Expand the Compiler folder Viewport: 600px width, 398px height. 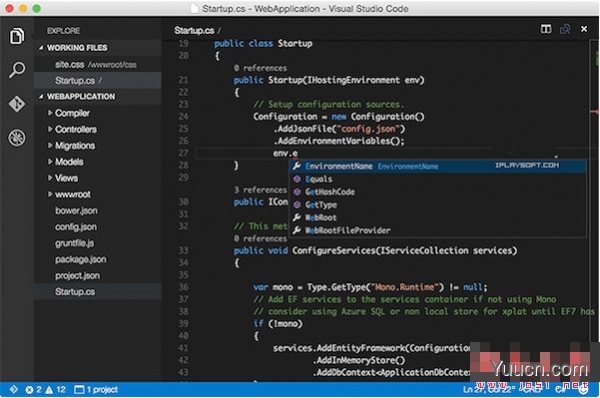(50, 113)
